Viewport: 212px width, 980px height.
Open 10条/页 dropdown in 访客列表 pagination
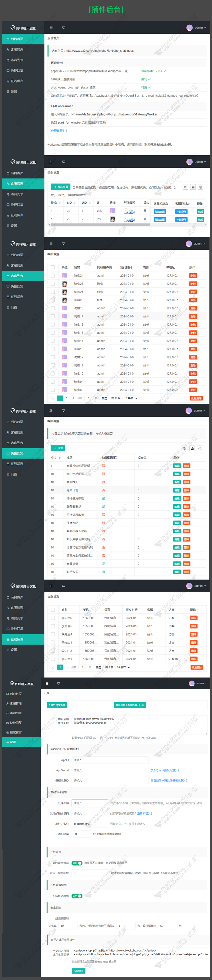tap(131, 398)
